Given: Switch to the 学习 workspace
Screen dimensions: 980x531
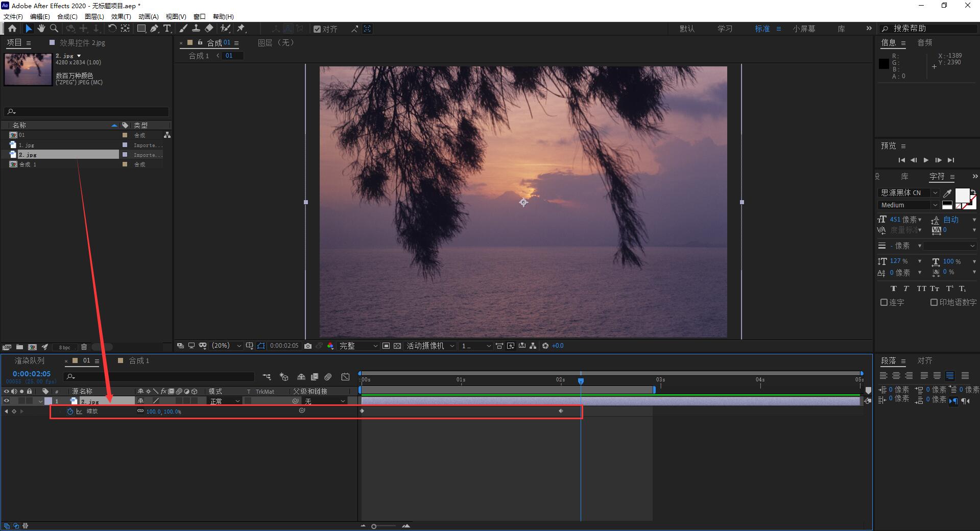Looking at the screenshot, I should [725, 29].
